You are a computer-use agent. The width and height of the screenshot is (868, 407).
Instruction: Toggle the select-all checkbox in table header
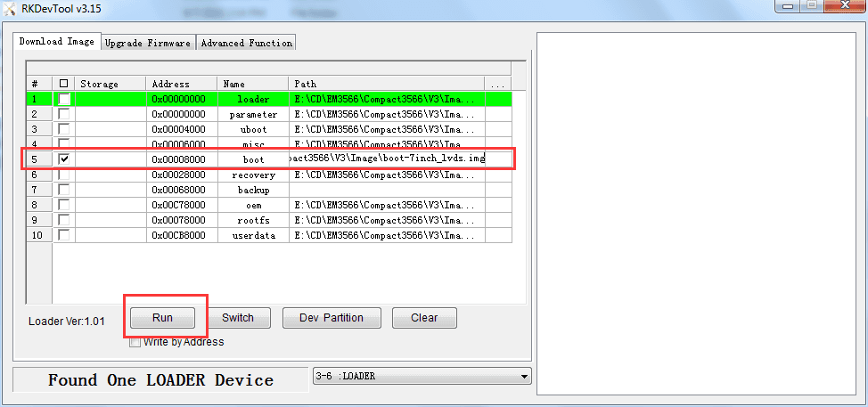[x=64, y=84]
